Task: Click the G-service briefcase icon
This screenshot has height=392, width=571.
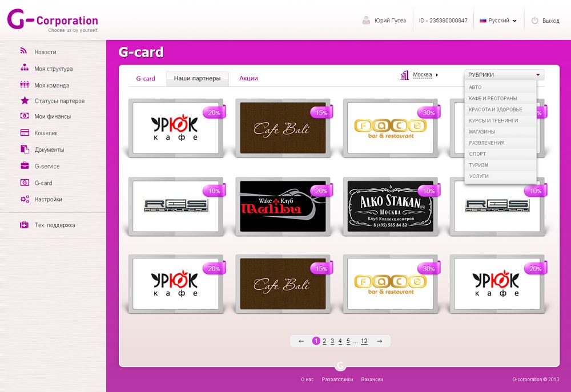Action: (25, 165)
